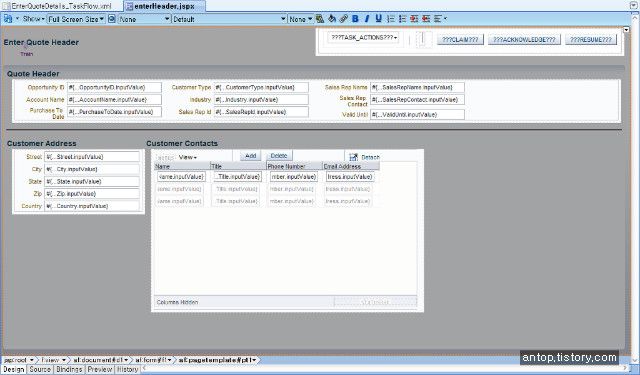Click first row Title.inputValue cell
The height and width of the screenshot is (375, 640).
[x=238, y=177]
